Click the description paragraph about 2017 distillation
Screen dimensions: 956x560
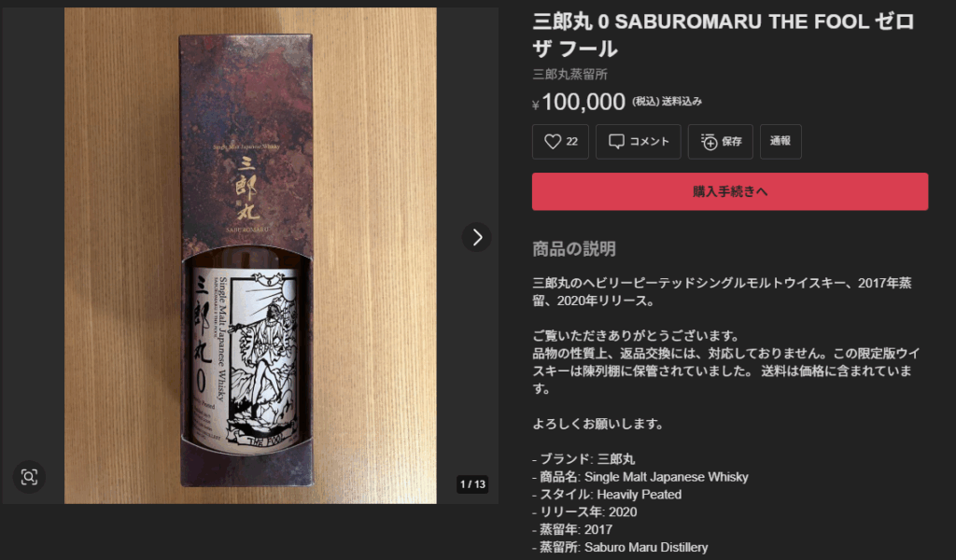[x=722, y=292]
